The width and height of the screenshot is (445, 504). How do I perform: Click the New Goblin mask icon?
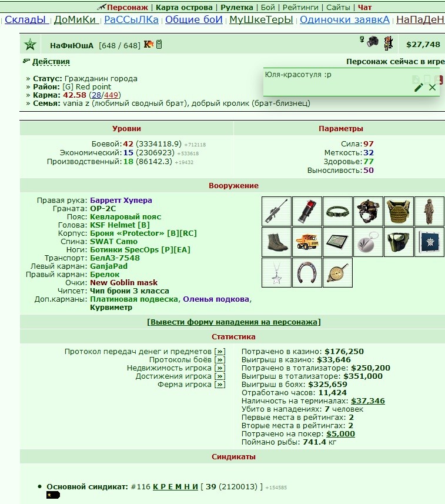click(x=399, y=242)
